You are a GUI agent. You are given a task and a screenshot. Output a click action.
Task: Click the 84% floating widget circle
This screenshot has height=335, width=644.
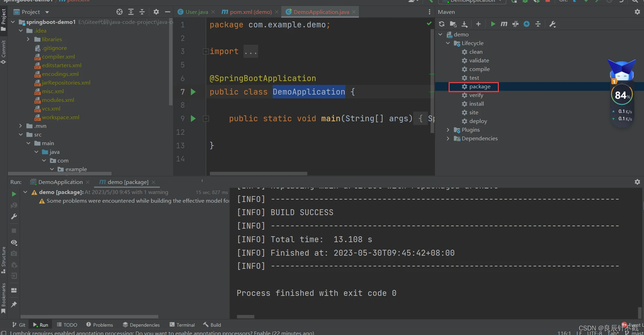pos(622,95)
